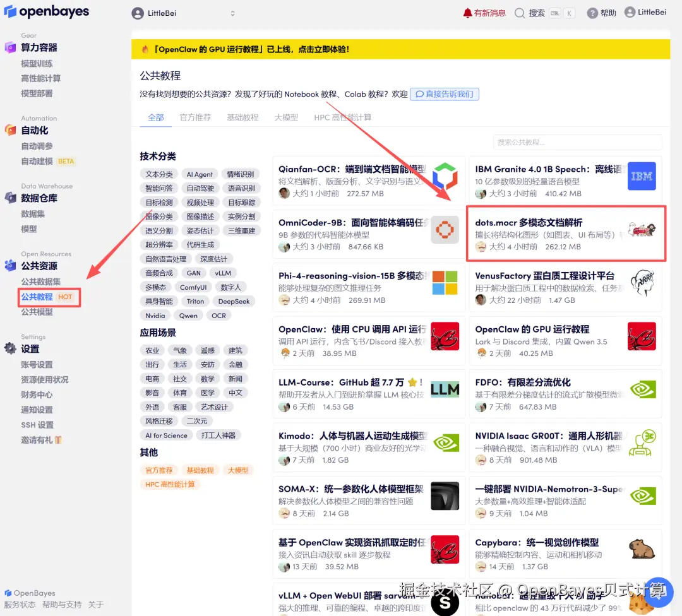
Task: Open the 服务状态 footer link
Action: [20, 604]
